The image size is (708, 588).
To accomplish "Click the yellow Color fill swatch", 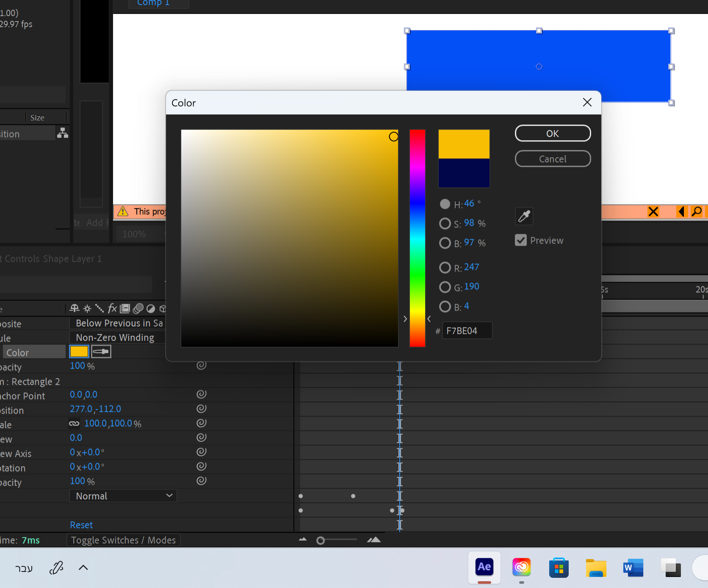I will (x=79, y=351).
